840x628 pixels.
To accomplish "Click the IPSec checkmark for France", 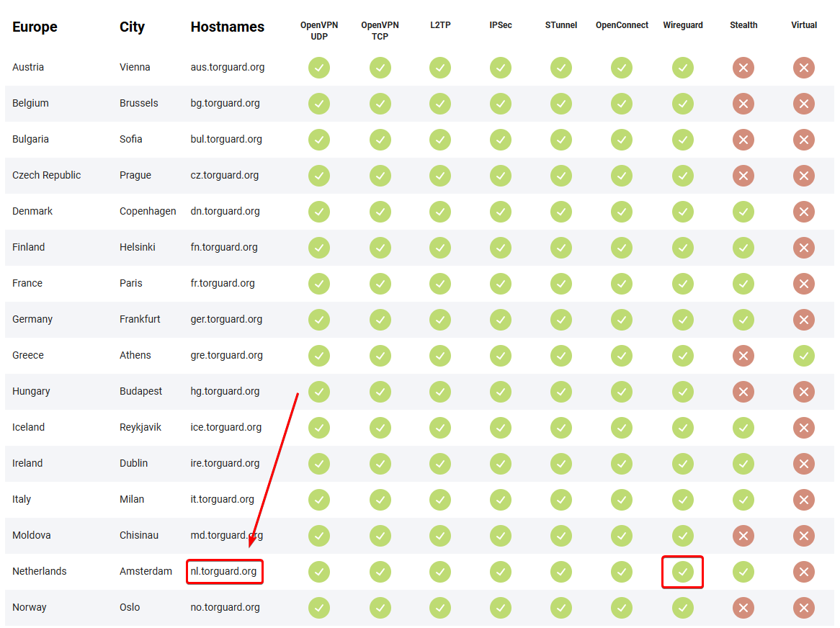I will pyautogui.click(x=501, y=284).
